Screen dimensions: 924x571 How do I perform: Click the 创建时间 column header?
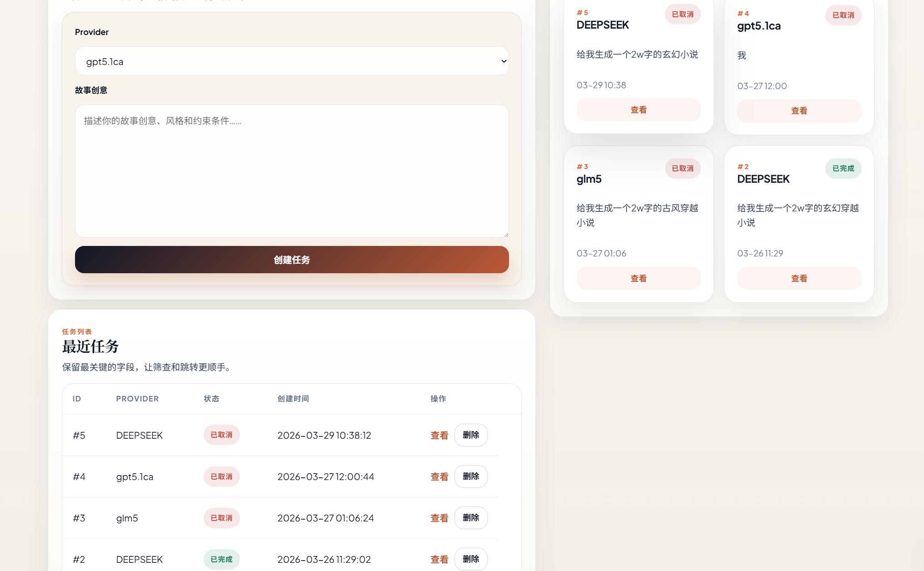pyautogui.click(x=293, y=399)
